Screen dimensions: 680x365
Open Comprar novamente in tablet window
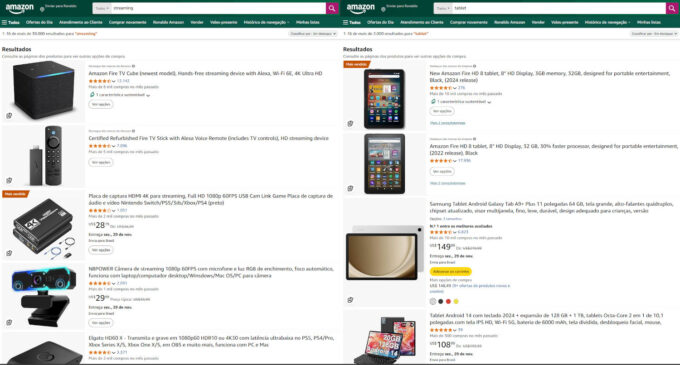click(468, 22)
